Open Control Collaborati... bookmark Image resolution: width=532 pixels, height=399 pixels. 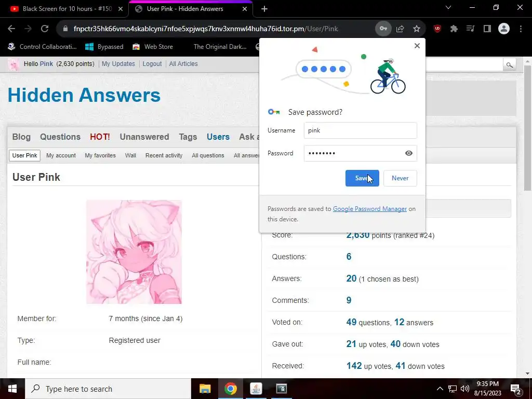[x=43, y=47]
